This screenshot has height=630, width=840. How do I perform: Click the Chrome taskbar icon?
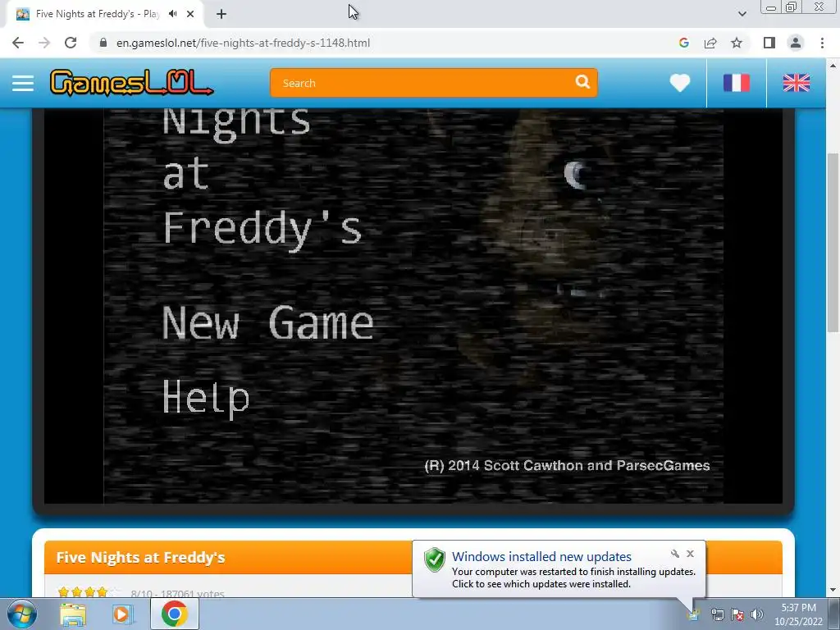click(174, 614)
